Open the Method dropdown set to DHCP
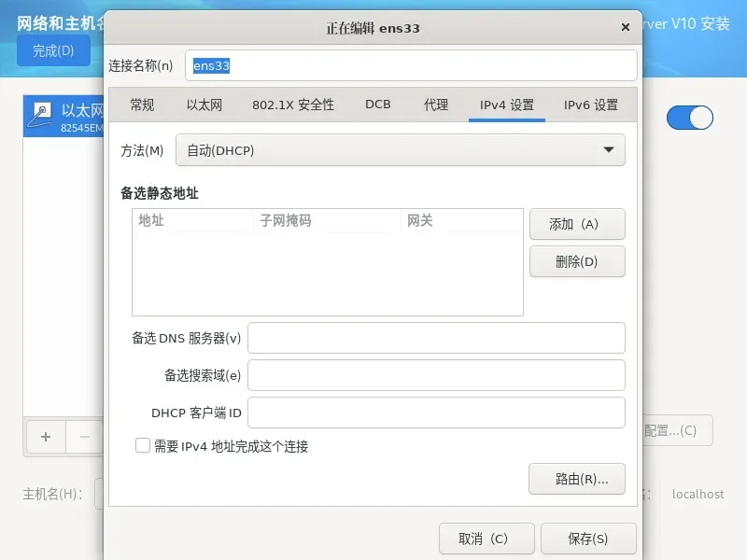Screen dimensions: 747x560 coord(400,150)
